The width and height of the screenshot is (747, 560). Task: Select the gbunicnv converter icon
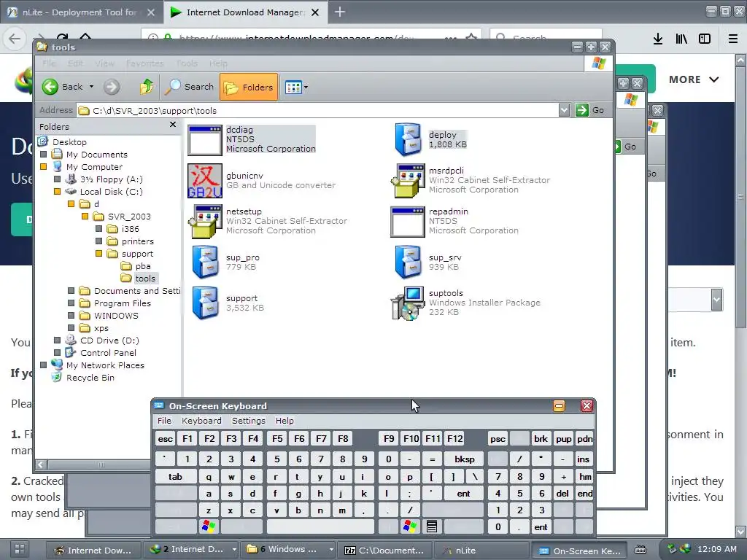pyautogui.click(x=205, y=181)
